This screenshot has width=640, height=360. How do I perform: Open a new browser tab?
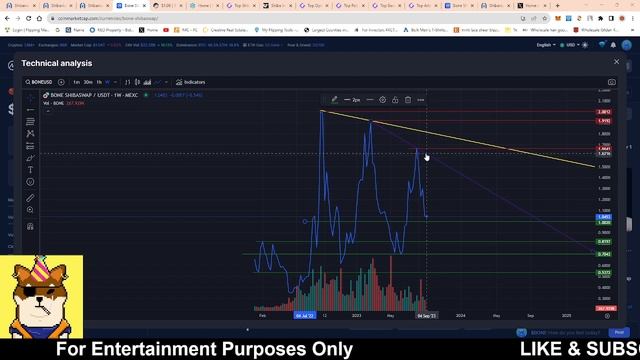coord(558,6)
